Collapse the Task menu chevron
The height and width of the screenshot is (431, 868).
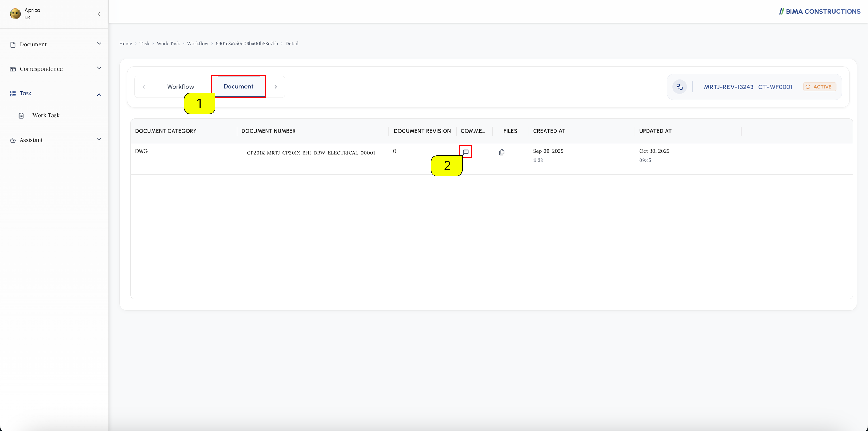[x=99, y=95]
